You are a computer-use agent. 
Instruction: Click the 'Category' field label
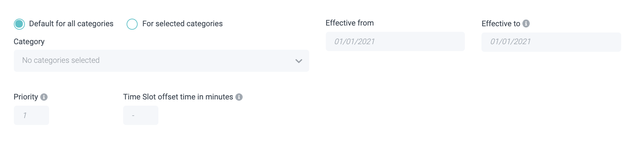pos(29,42)
